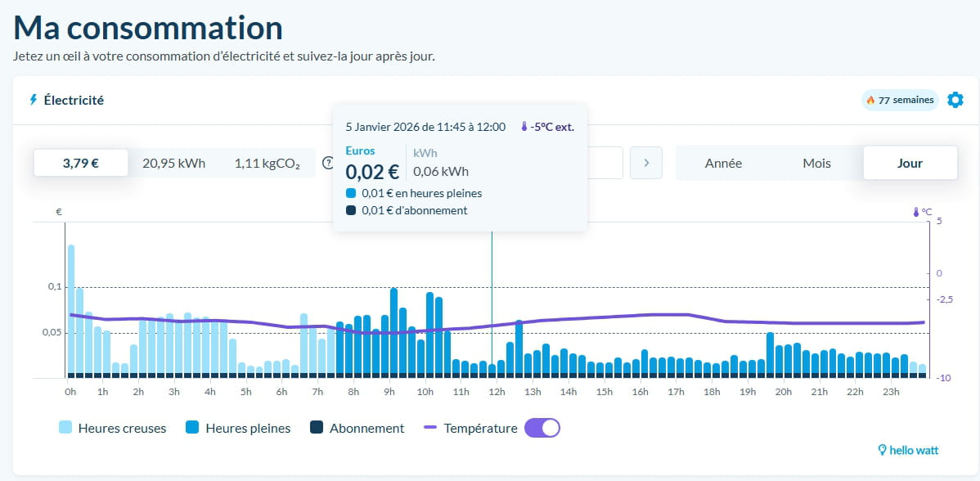Click the hello watt lightbulb logo
This screenshot has height=481, width=980.
pyautogui.click(x=883, y=450)
